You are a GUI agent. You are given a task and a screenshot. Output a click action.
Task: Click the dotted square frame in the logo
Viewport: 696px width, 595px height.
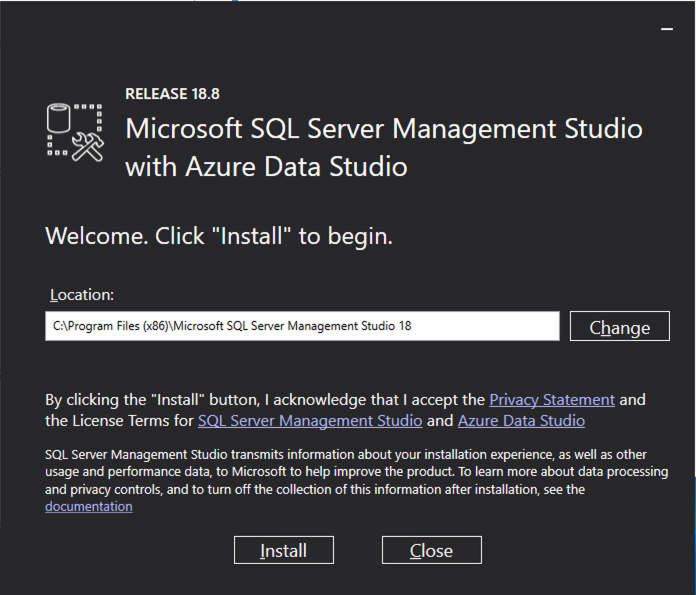click(75, 130)
